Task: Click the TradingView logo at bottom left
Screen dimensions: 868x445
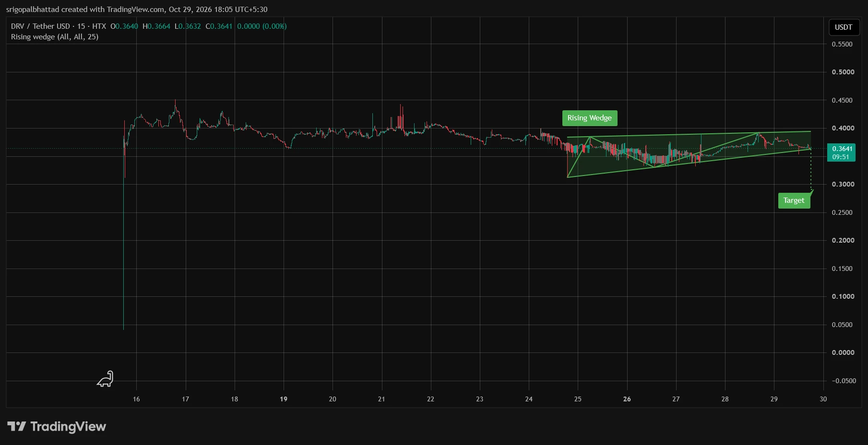Action: [57, 426]
